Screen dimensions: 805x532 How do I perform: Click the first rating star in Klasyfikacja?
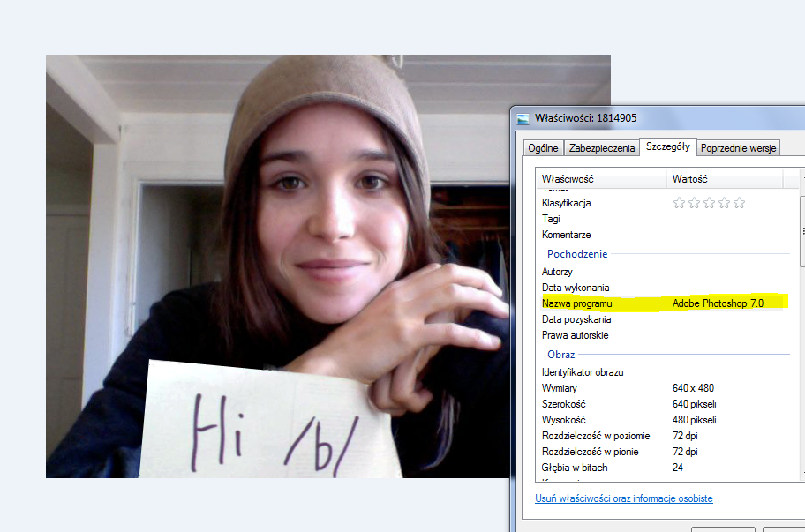679,203
